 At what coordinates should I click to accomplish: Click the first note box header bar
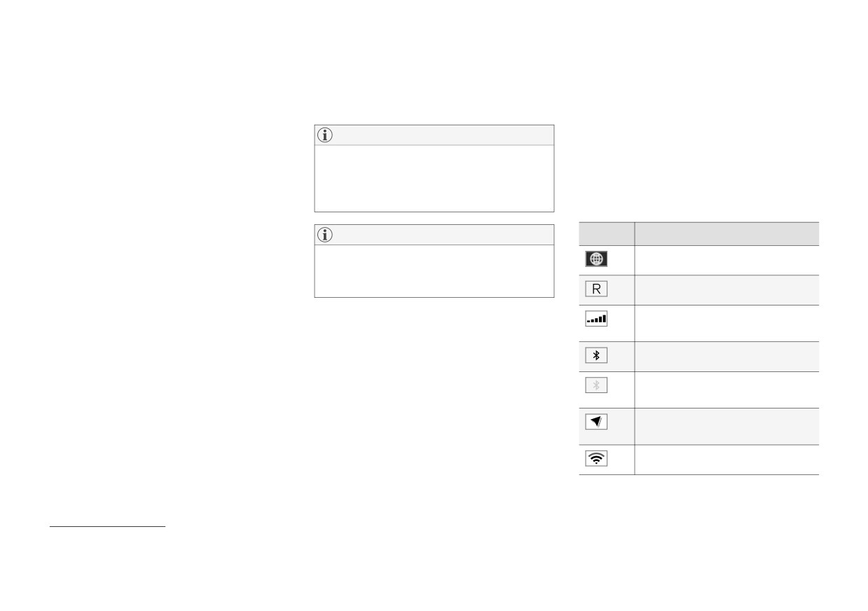point(434,135)
